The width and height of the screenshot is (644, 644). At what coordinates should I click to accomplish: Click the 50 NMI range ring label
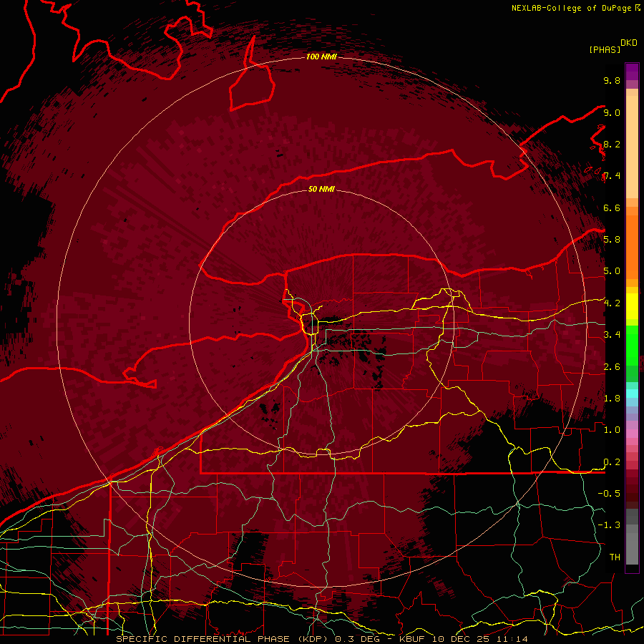click(321, 190)
